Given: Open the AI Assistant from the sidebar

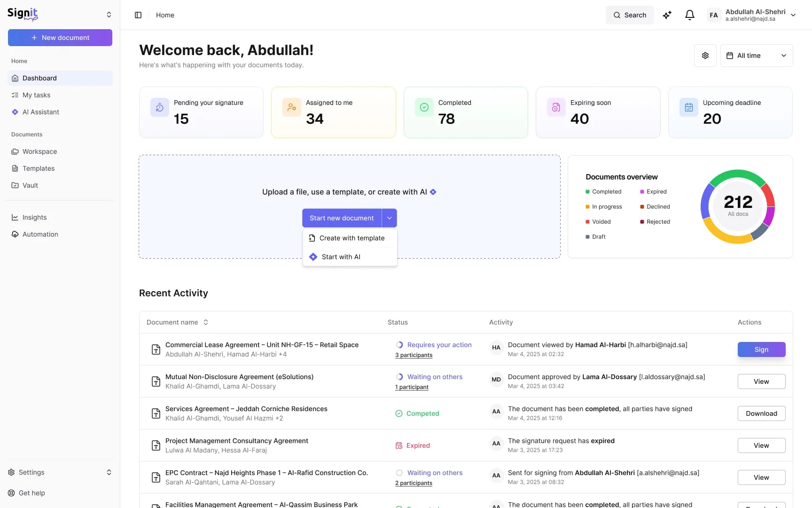Looking at the screenshot, I should pyautogui.click(x=40, y=112).
